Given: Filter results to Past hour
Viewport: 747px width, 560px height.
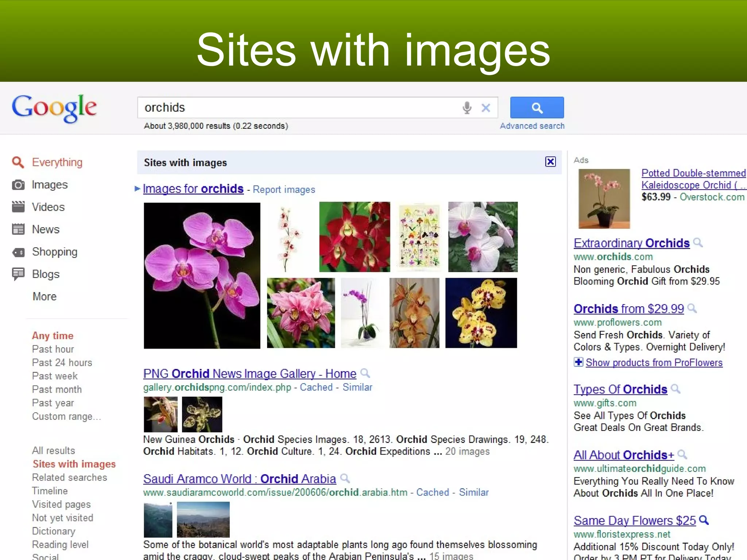Looking at the screenshot, I should coord(53,349).
